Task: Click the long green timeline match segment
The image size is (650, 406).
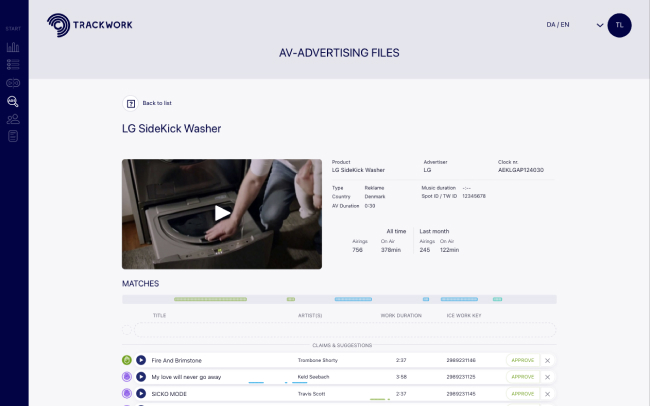Action: click(211, 299)
